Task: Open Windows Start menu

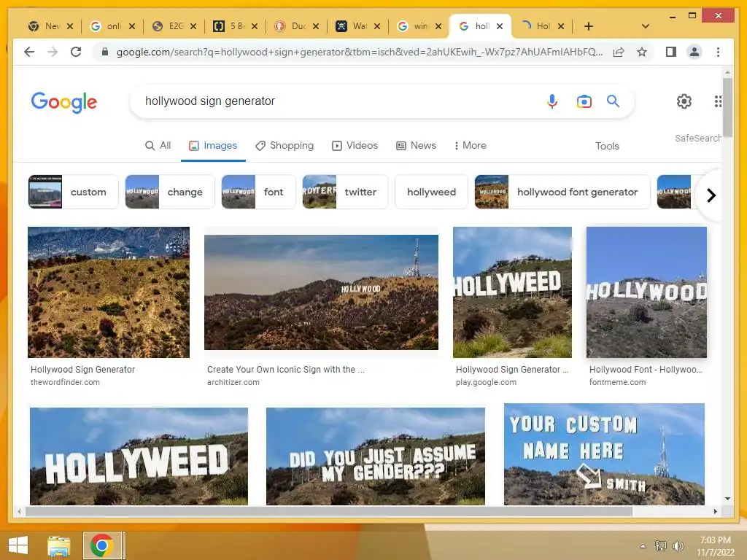Action: [x=18, y=545]
